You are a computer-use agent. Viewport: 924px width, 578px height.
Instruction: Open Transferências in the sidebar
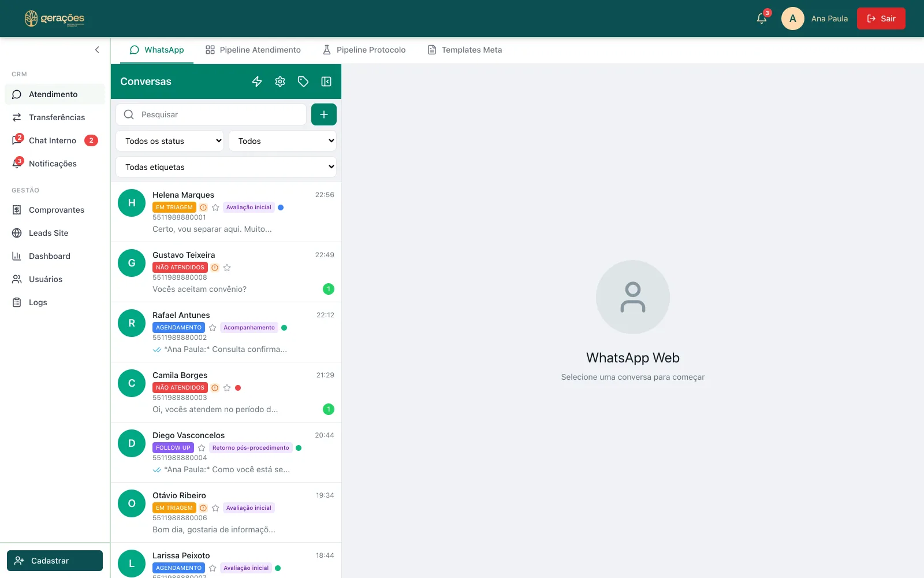[55, 117]
